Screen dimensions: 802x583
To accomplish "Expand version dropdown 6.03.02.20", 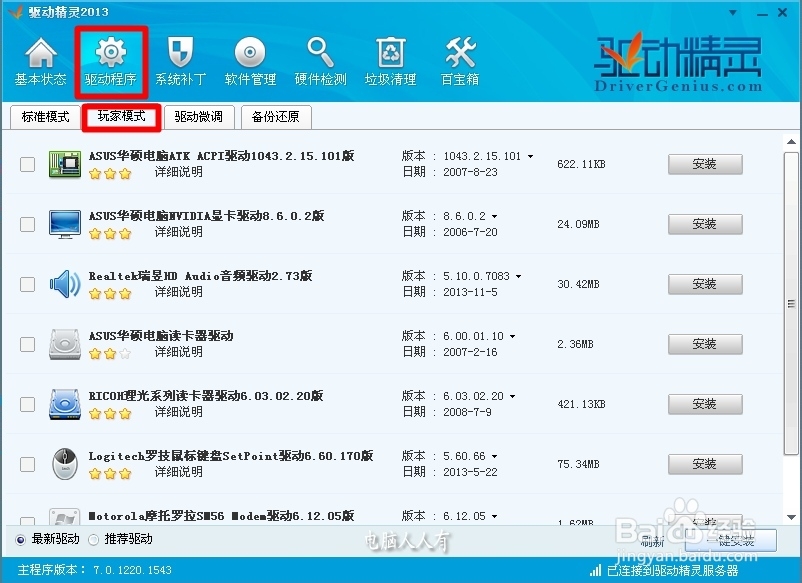I will click(513, 396).
